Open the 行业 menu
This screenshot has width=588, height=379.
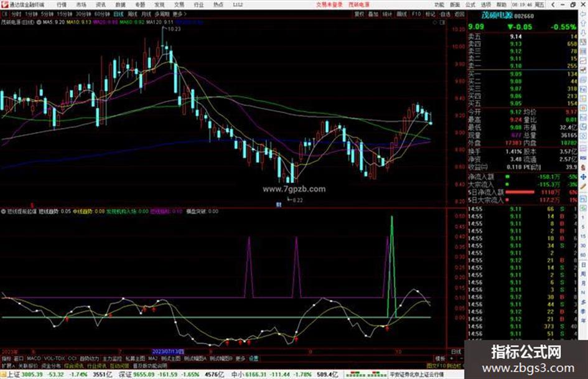[198, 4]
